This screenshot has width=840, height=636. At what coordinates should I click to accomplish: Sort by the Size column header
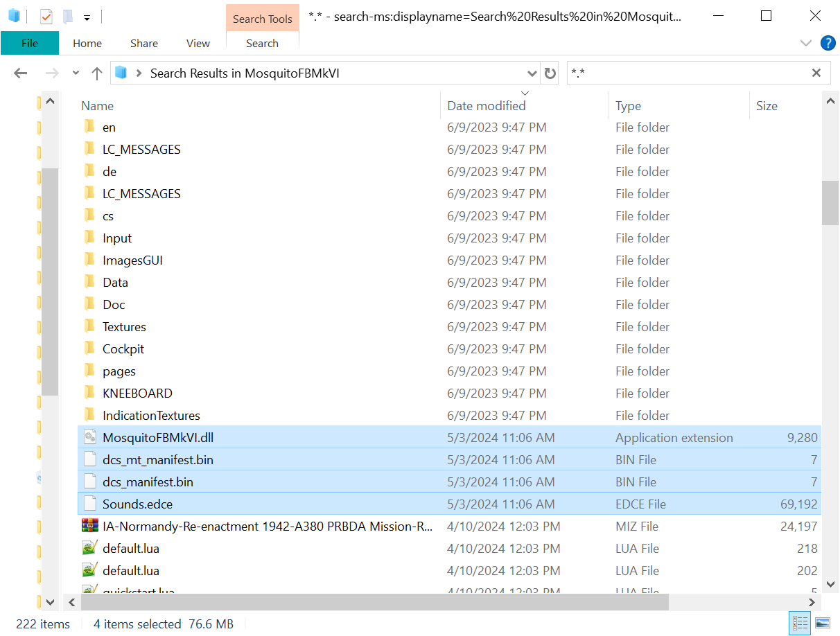767,106
